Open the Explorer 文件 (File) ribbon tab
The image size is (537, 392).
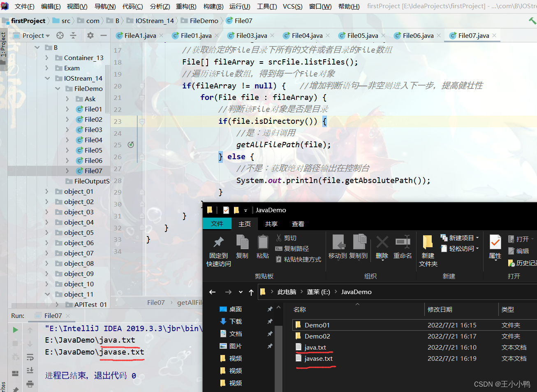pyautogui.click(x=217, y=224)
